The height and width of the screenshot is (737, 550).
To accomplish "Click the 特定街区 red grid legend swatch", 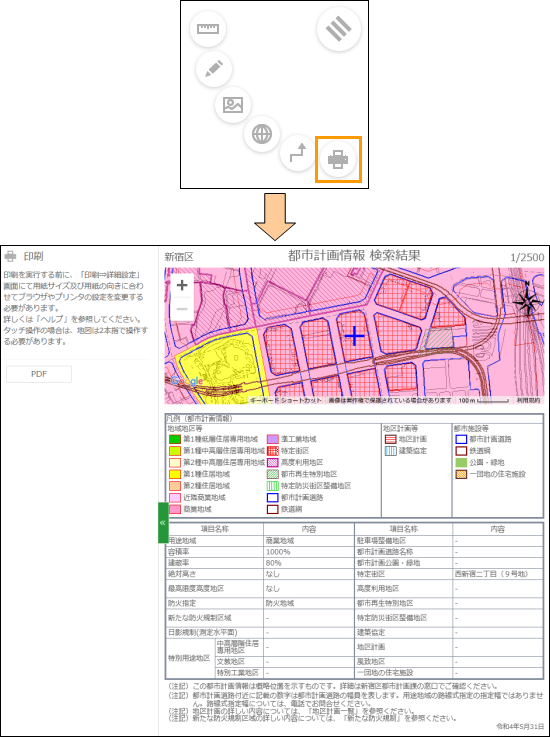I will click(x=273, y=451).
